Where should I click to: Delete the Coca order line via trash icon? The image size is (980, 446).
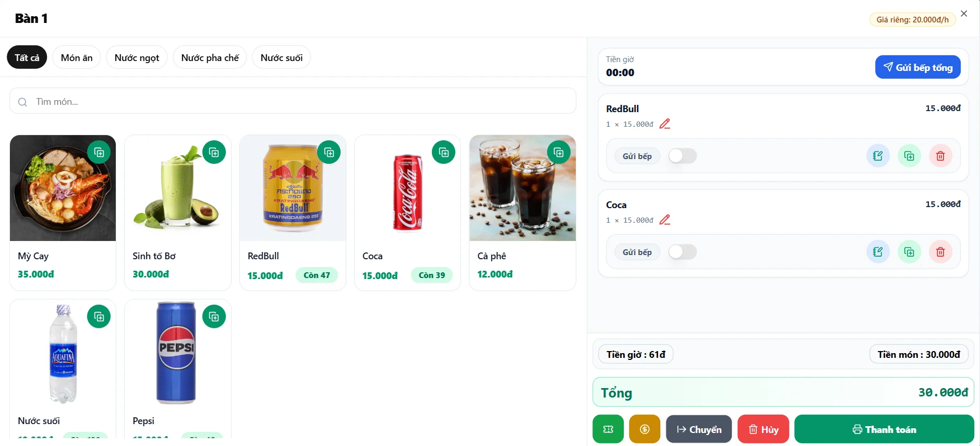(x=940, y=252)
